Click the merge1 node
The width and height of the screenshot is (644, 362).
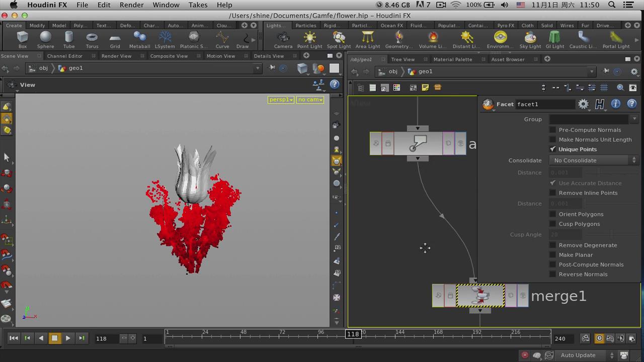(480, 296)
